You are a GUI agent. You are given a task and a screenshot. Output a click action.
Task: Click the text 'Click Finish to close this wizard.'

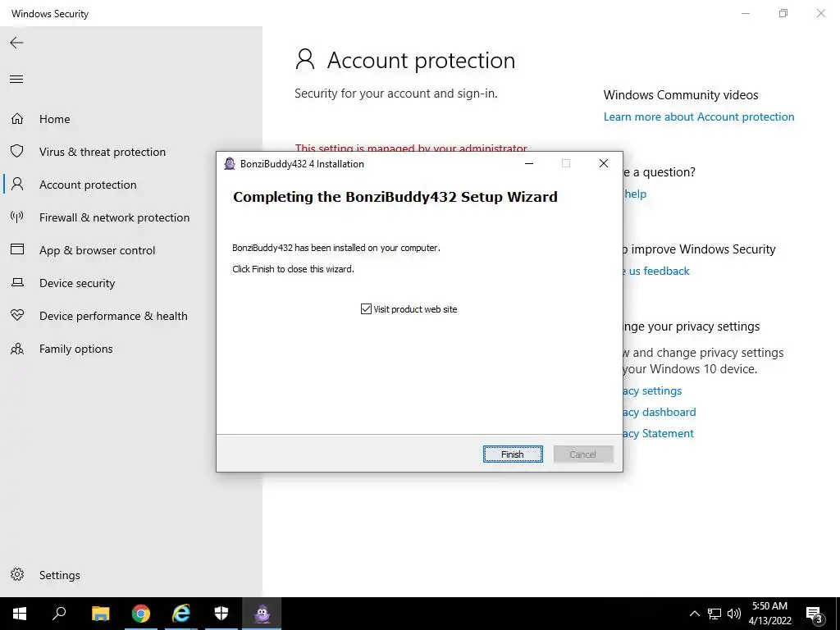pyautogui.click(x=293, y=269)
